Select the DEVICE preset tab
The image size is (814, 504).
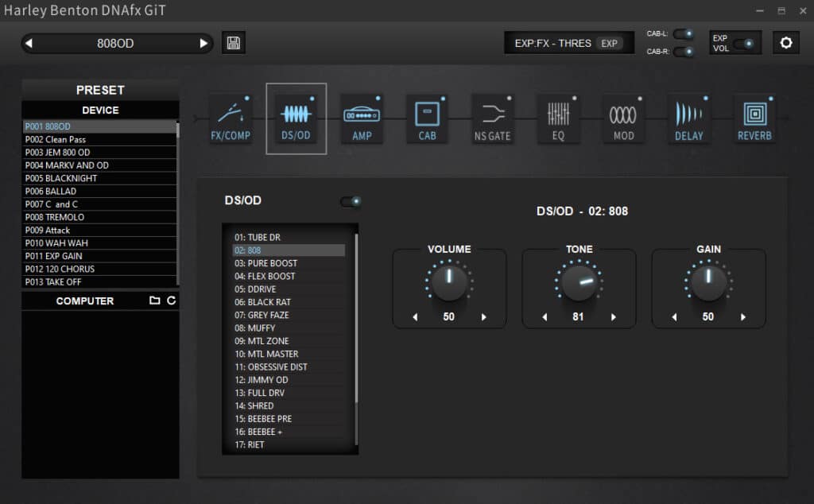pos(100,110)
